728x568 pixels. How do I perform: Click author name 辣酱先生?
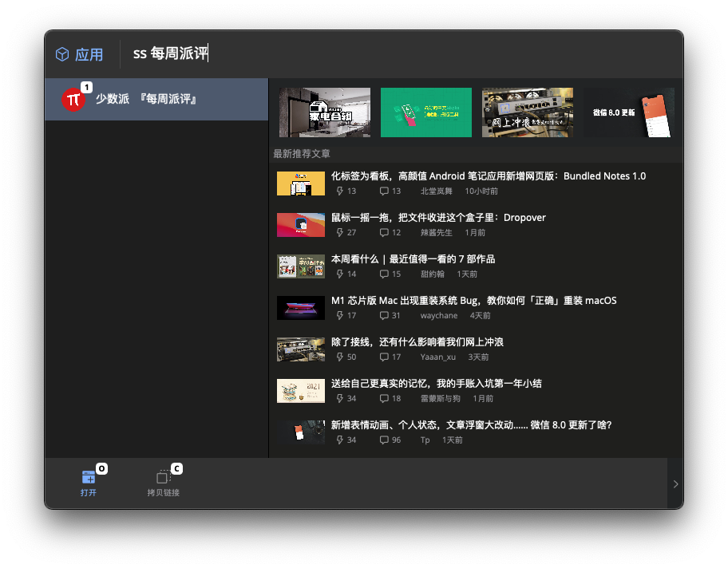click(x=437, y=232)
